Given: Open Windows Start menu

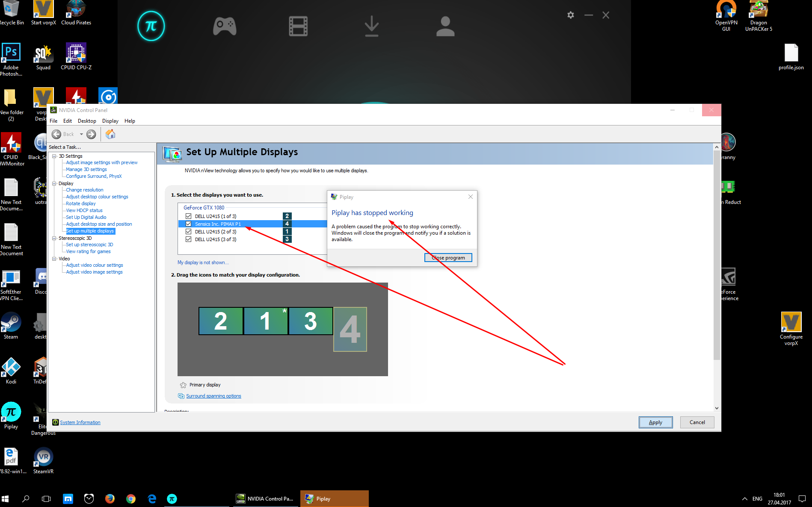Looking at the screenshot, I should coord(6,498).
